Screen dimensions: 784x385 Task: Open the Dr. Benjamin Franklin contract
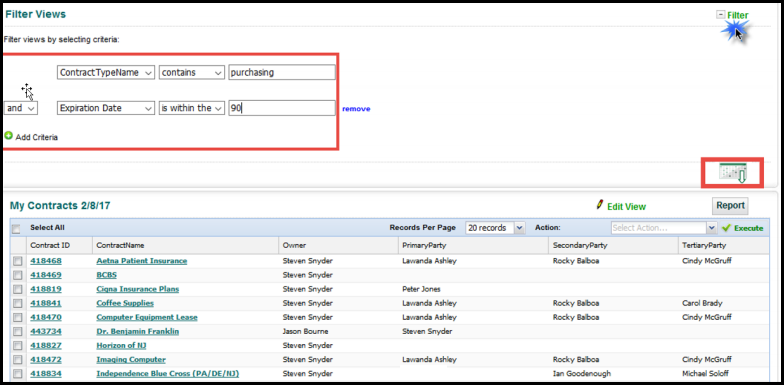[138, 332]
